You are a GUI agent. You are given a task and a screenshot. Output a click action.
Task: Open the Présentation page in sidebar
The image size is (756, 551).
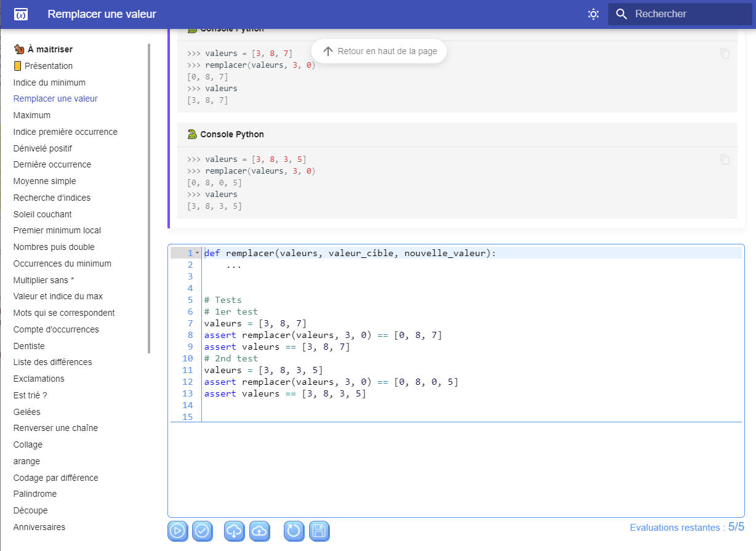point(48,66)
